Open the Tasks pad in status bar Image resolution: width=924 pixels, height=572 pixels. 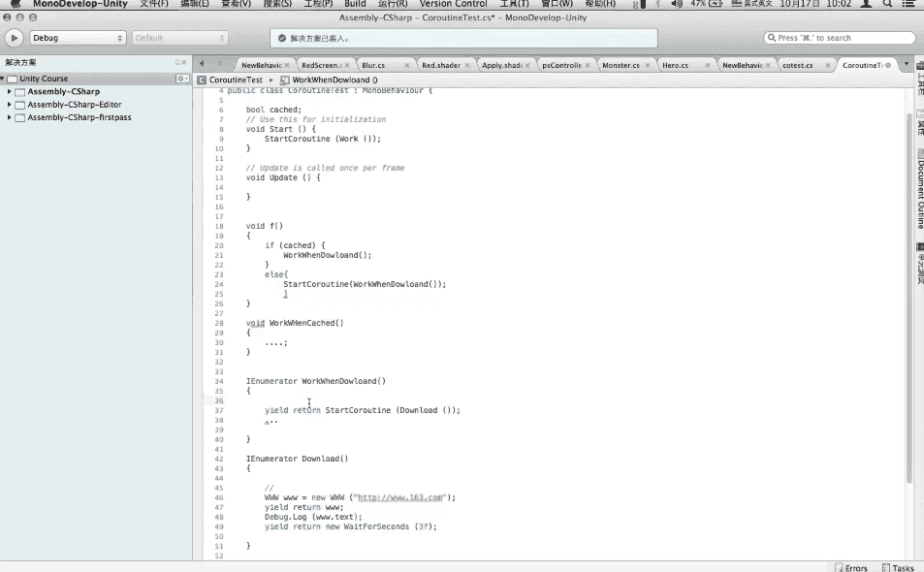tap(897, 568)
